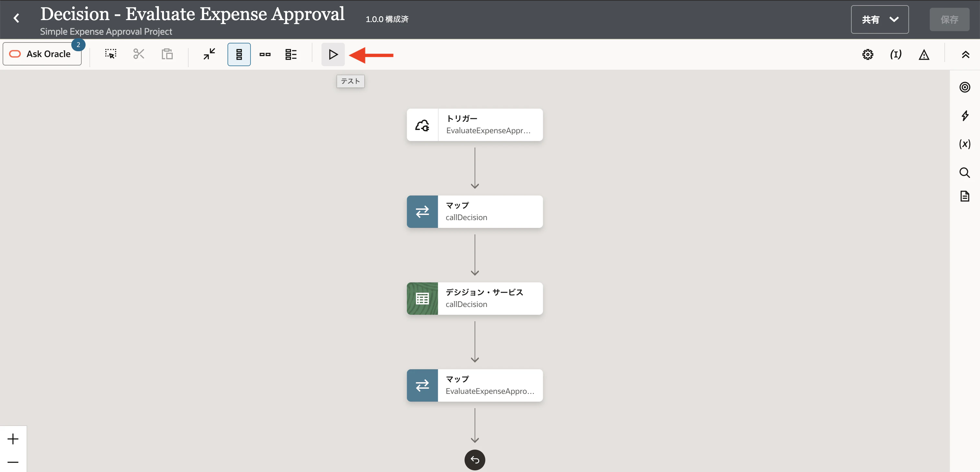Click the trigger node cloud icon
980x472 pixels.
click(422, 125)
